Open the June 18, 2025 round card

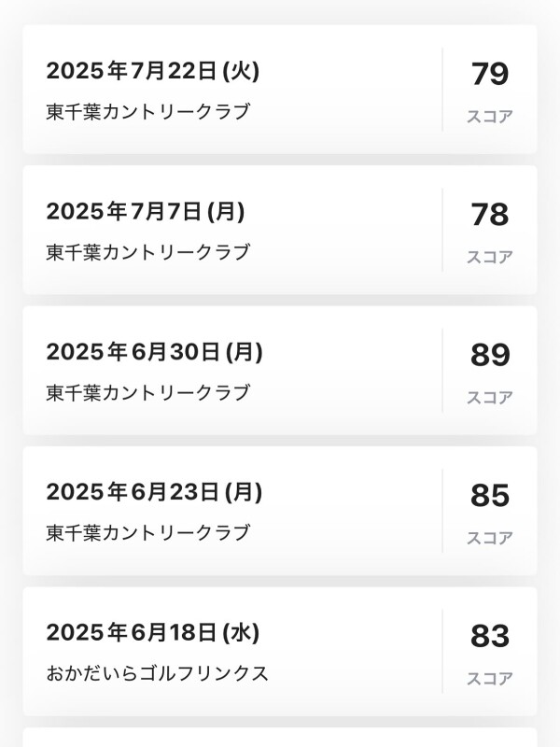[280, 651]
